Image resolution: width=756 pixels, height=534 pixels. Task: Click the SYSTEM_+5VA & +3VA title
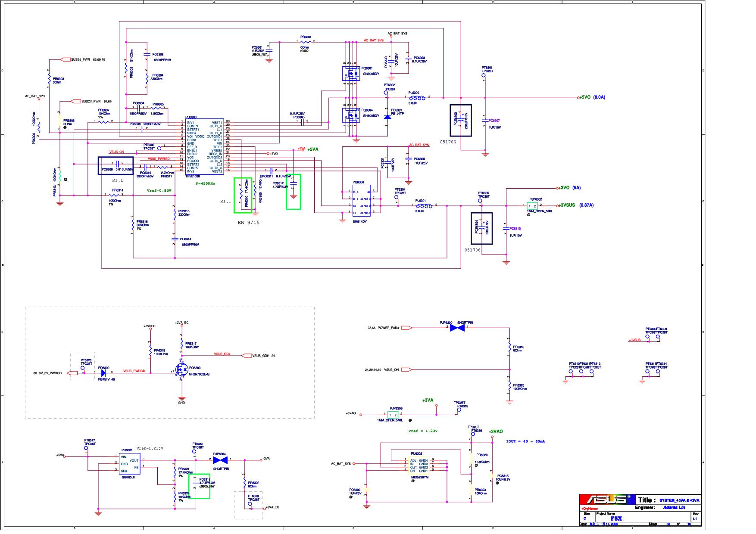pos(679,500)
